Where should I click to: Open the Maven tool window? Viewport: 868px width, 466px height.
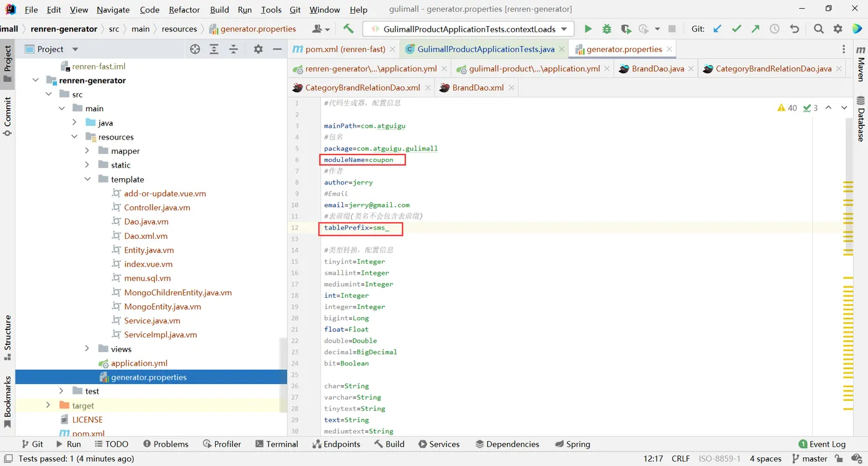click(861, 63)
